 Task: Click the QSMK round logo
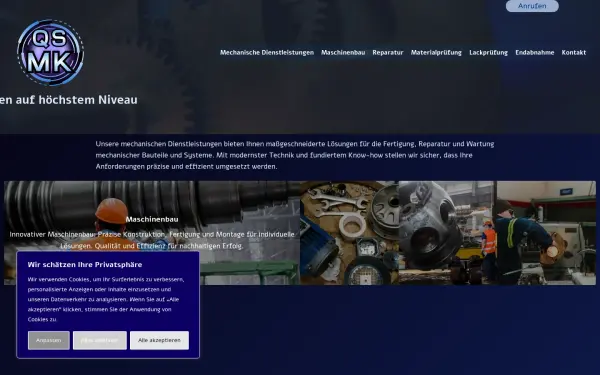(51, 52)
